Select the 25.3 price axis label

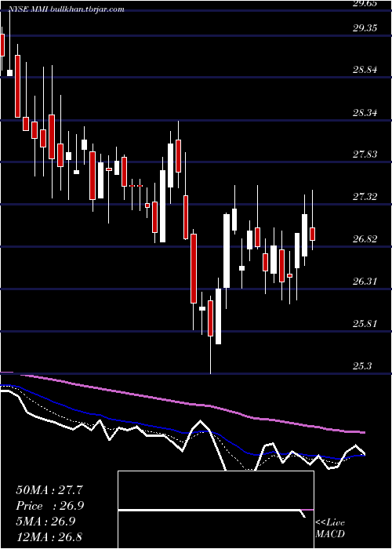click(x=362, y=366)
